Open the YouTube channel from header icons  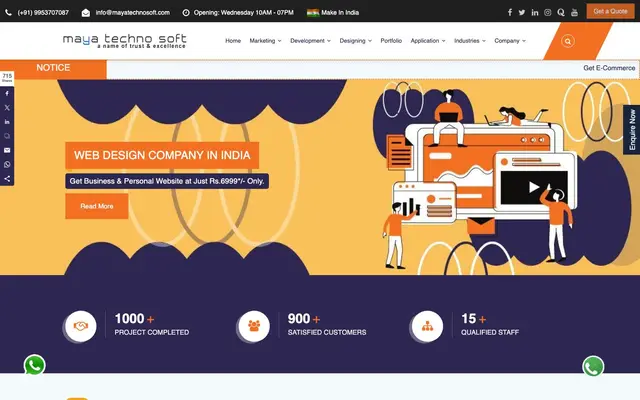(574, 12)
